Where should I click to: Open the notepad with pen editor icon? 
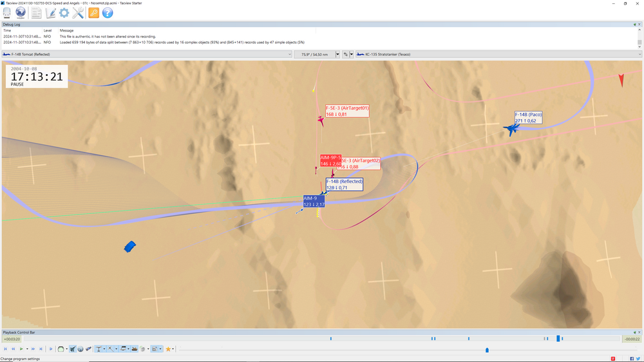coord(50,13)
